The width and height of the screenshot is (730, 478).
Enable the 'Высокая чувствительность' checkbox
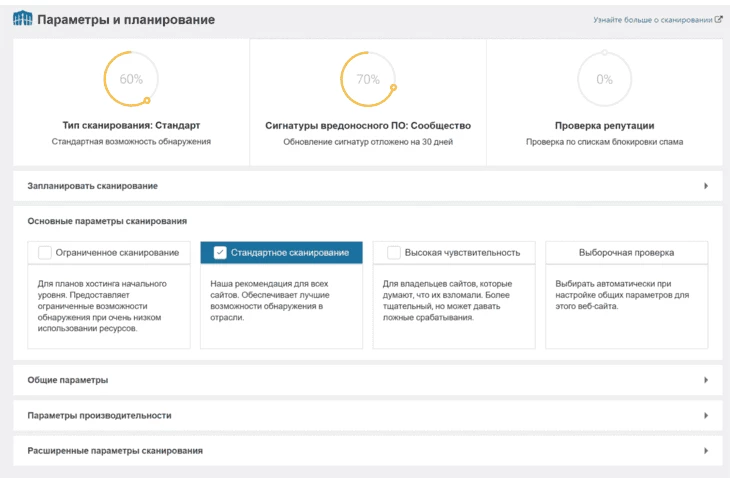pos(394,253)
